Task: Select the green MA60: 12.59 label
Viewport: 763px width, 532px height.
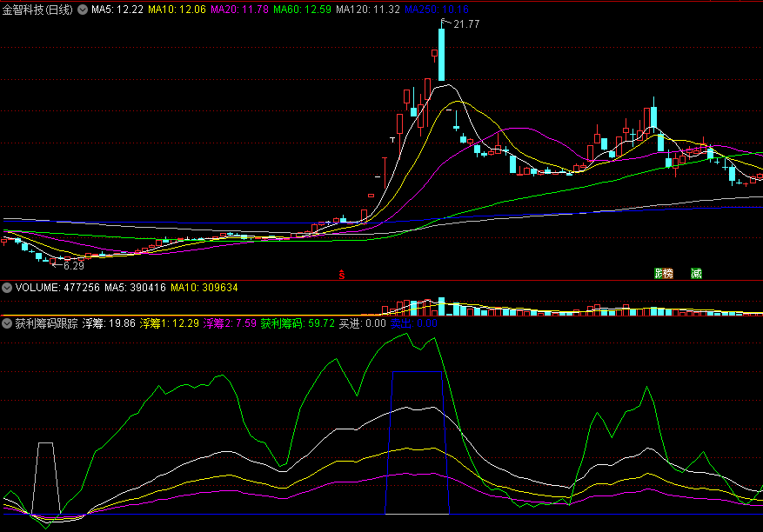Action: pos(302,10)
